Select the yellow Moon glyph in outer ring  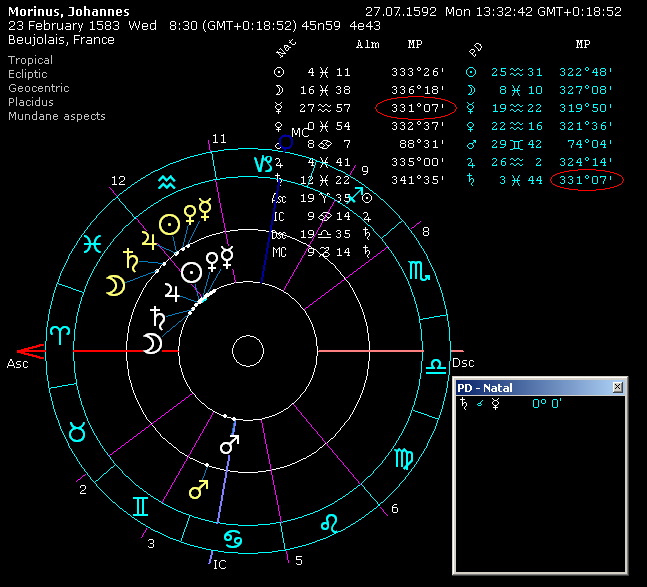(x=117, y=287)
